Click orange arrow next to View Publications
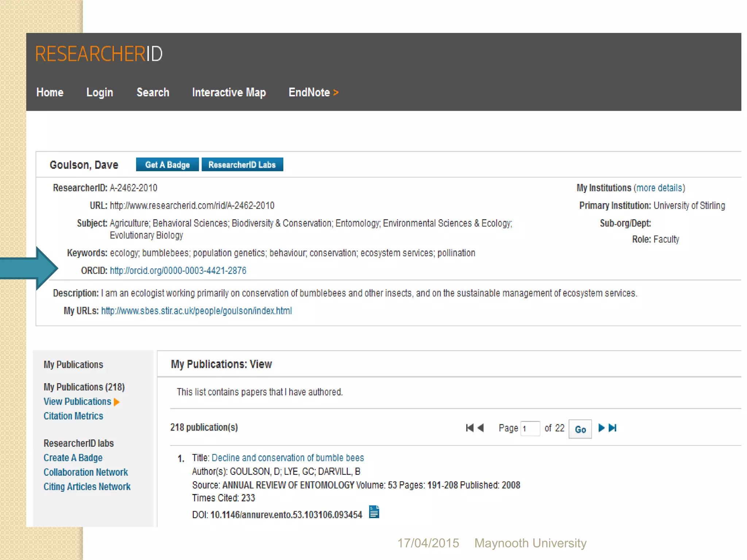 pyautogui.click(x=117, y=402)
